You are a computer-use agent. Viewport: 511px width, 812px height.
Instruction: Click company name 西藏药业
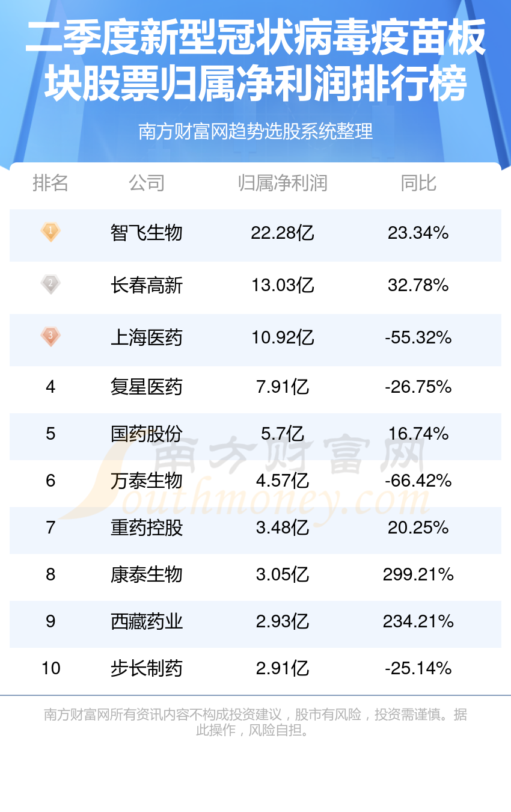(147, 621)
